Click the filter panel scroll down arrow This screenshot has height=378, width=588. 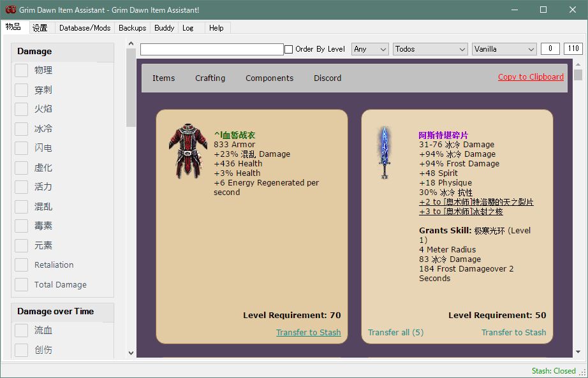[131, 353]
